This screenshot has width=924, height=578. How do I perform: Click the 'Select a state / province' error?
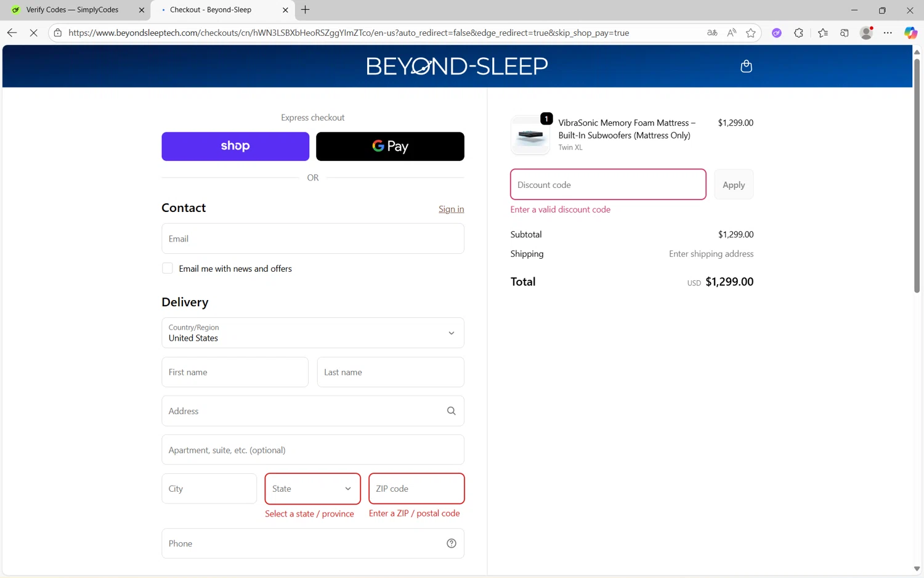pos(309,514)
